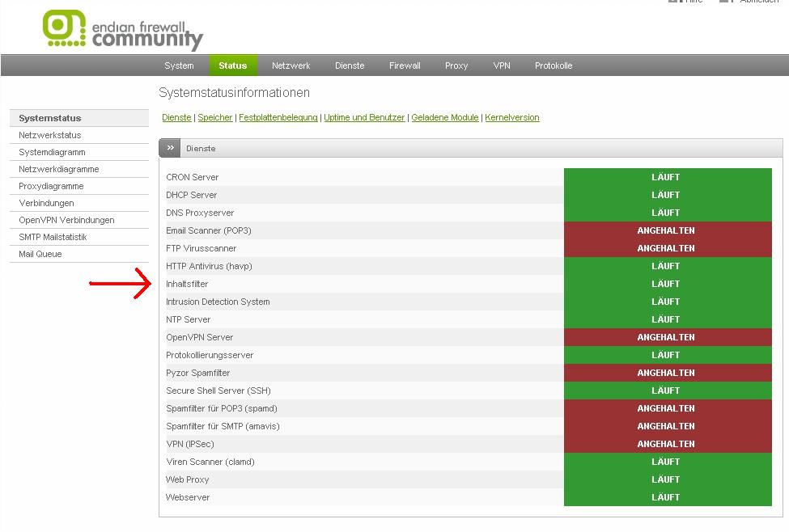This screenshot has height=532, width=789.
Task: Open the Geladene Module link
Action: coord(445,117)
